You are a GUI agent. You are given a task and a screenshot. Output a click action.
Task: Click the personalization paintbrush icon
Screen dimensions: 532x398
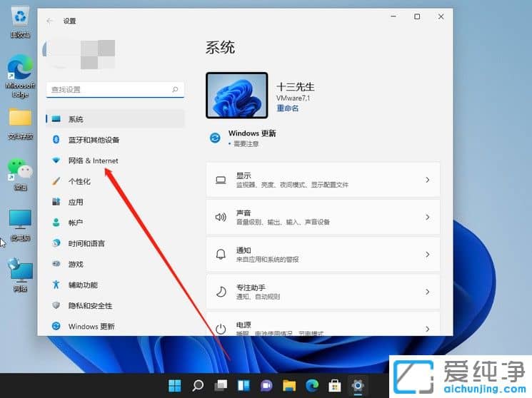pyautogui.click(x=56, y=180)
